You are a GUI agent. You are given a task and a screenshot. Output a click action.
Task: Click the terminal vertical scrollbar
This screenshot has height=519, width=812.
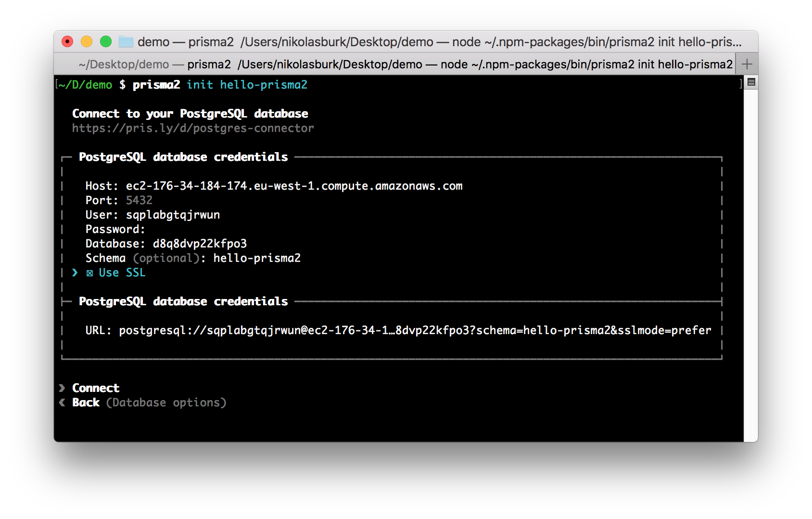coord(751,265)
